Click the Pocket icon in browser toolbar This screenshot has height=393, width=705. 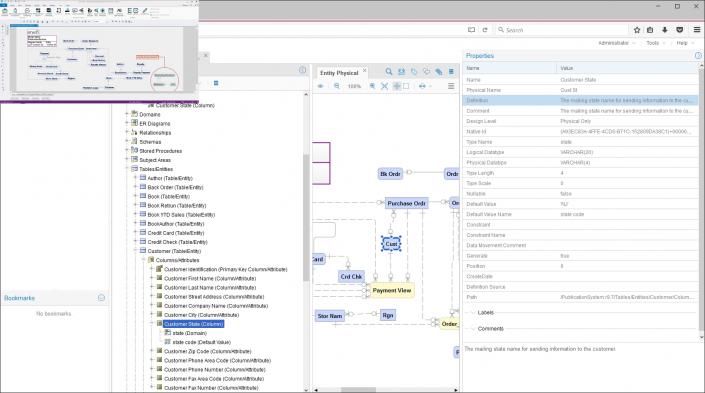point(680,30)
